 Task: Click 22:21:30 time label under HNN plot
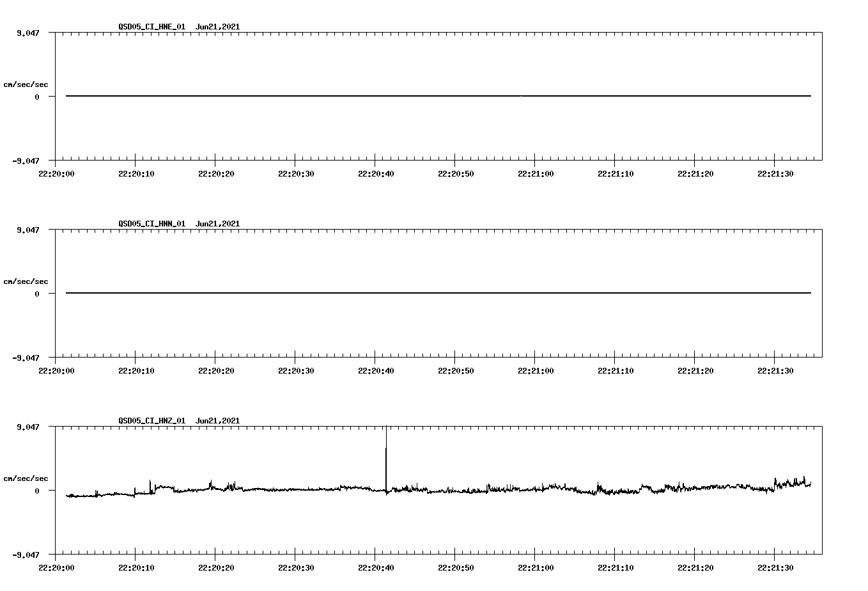click(x=775, y=370)
